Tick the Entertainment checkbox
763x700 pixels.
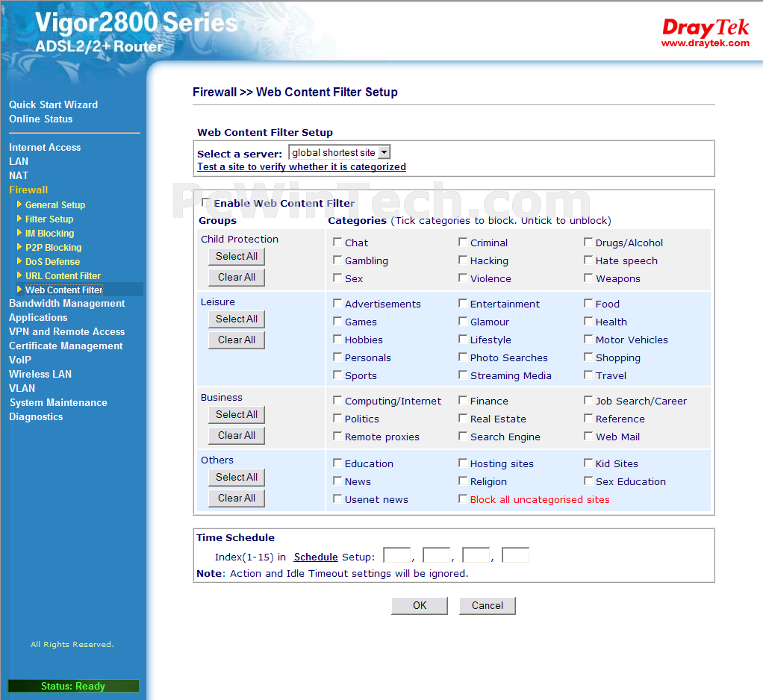click(x=463, y=303)
